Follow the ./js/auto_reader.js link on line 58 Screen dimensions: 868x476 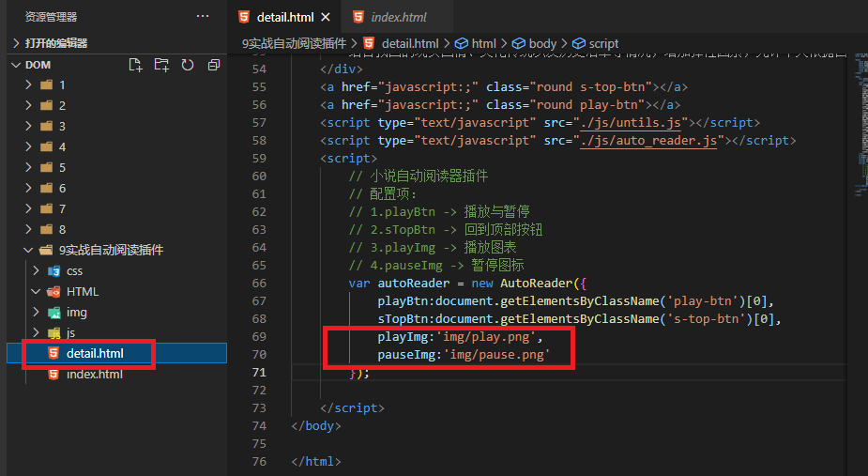[x=648, y=140]
